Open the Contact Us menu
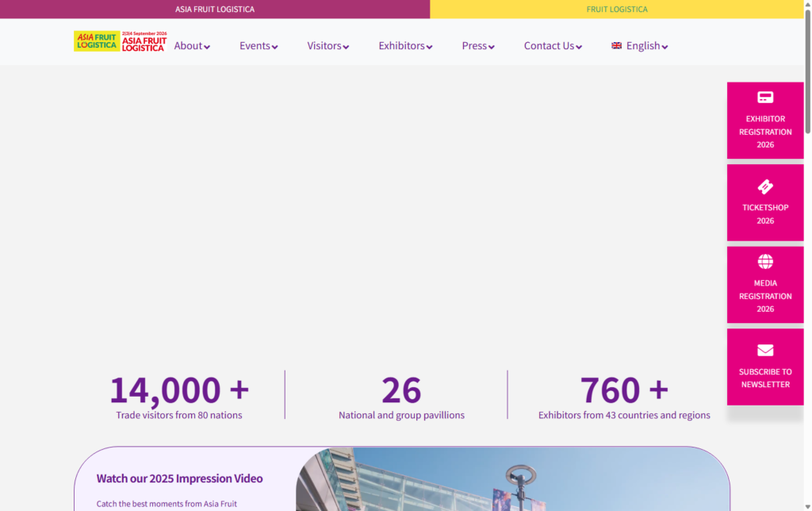The image size is (812, 511). pyautogui.click(x=553, y=46)
